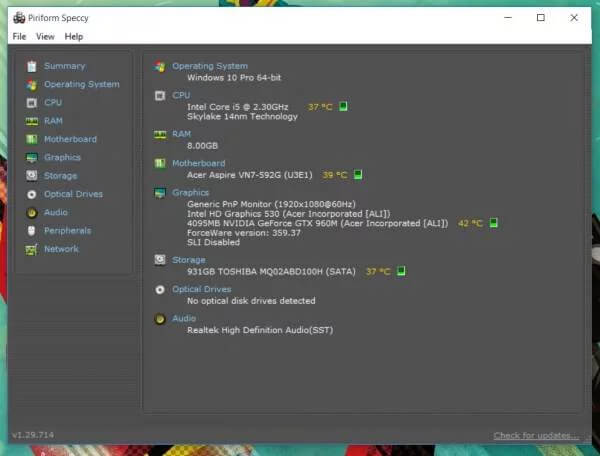Click the Summary clipboard icon in sidebar
Screen dimensions: 600x456
[32, 66]
